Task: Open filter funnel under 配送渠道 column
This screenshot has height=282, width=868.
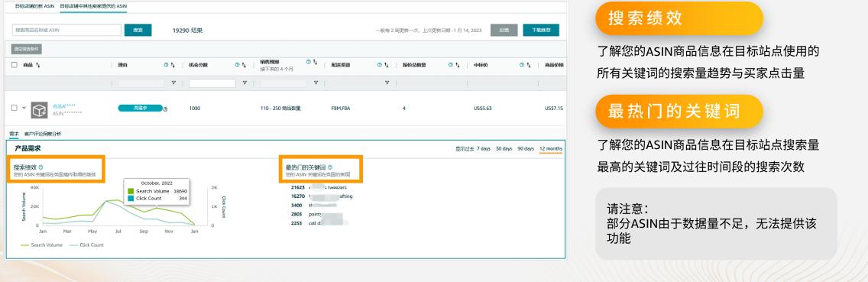Action: pyautogui.click(x=387, y=83)
